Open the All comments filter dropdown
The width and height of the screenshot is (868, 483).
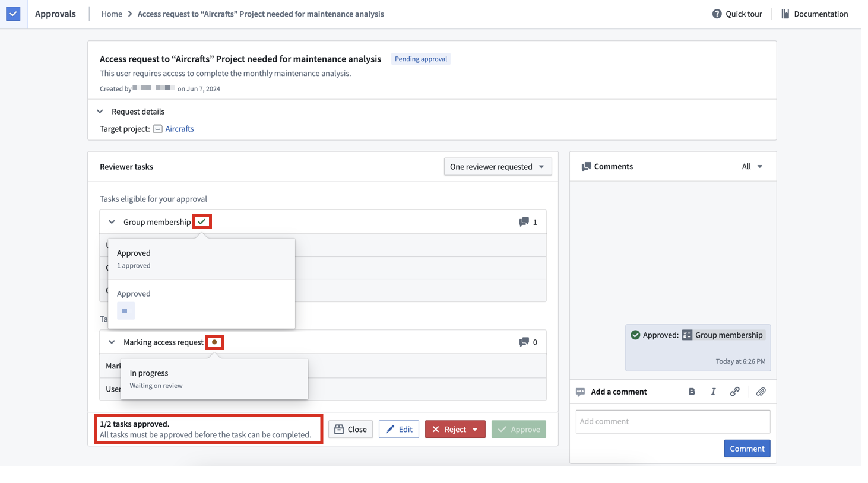(x=752, y=167)
